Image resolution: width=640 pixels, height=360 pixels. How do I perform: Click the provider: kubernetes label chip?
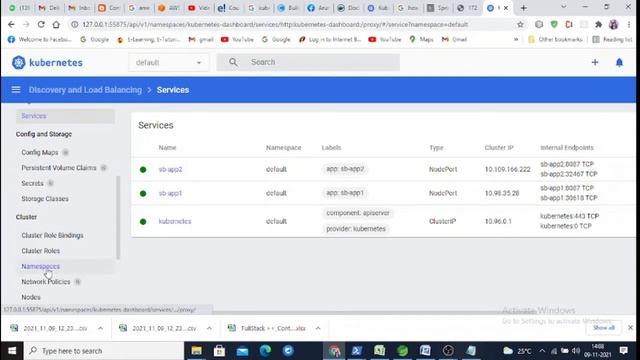[356, 229]
